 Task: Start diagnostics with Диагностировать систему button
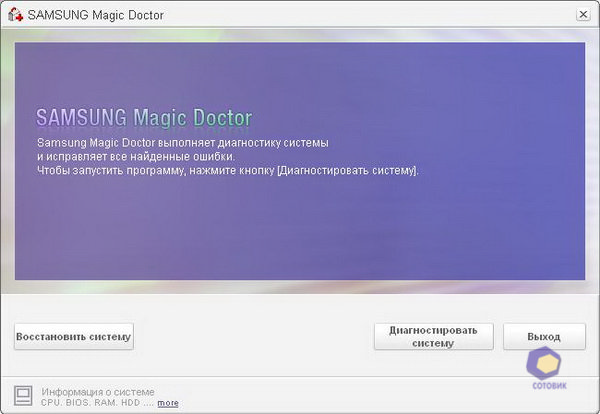point(434,337)
